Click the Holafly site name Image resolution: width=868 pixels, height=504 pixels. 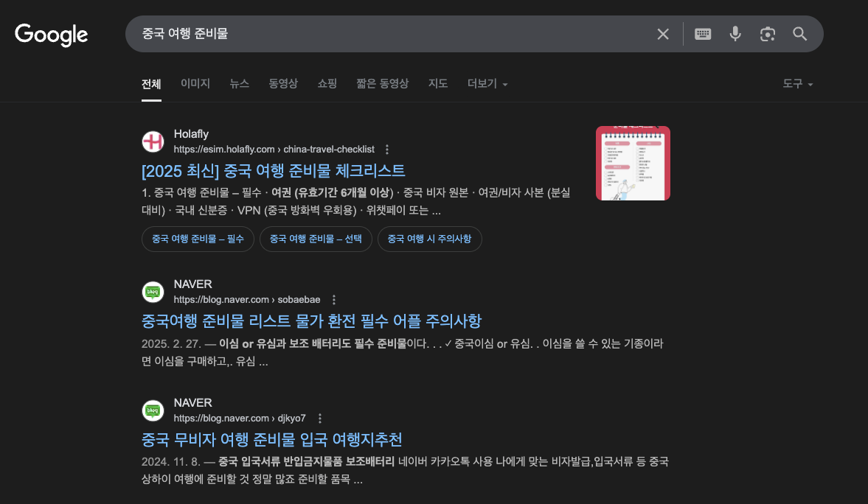(191, 134)
